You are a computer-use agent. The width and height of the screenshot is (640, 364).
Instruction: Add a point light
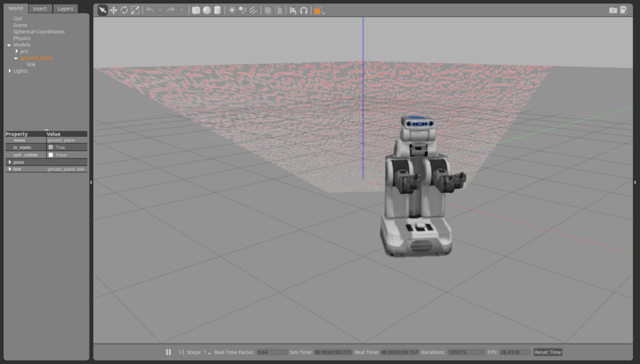tap(232, 10)
